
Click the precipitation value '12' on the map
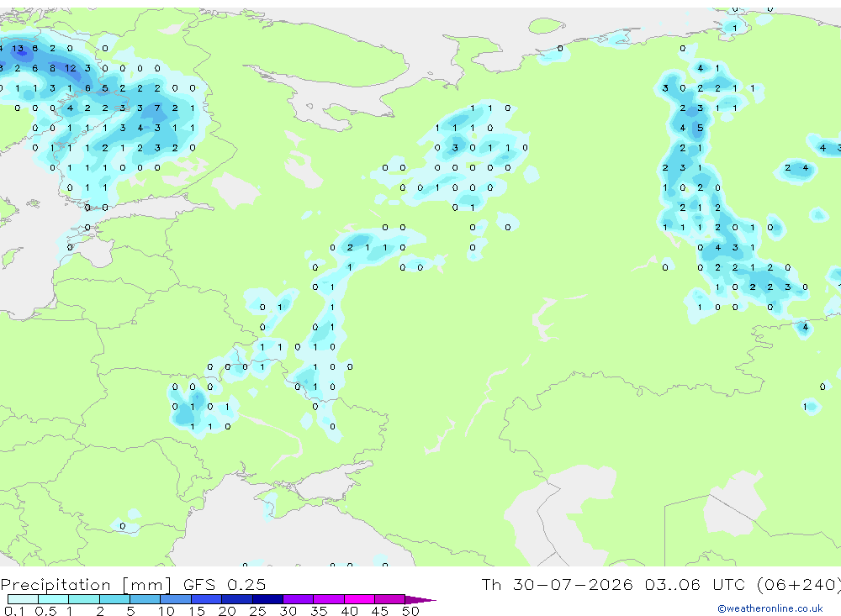(x=71, y=68)
